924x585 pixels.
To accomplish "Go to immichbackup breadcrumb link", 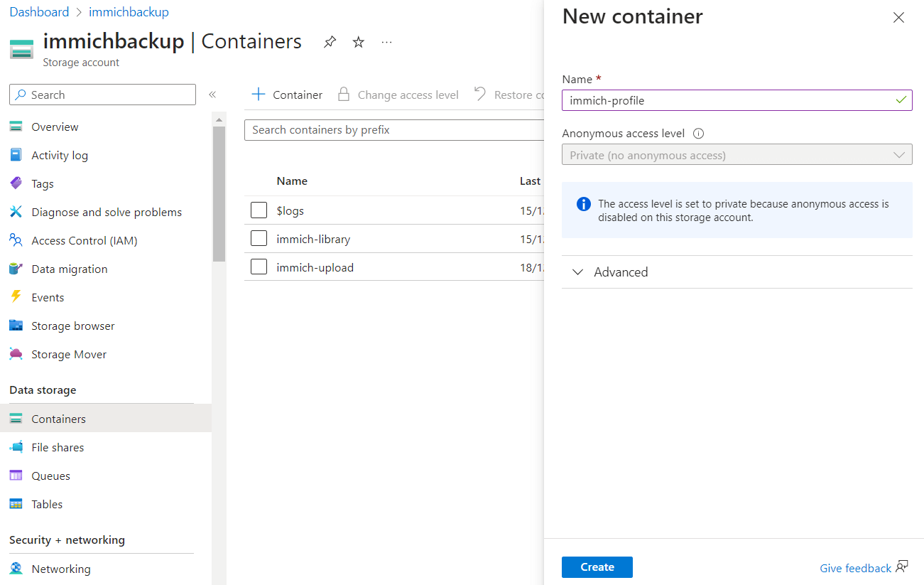I will (x=129, y=12).
